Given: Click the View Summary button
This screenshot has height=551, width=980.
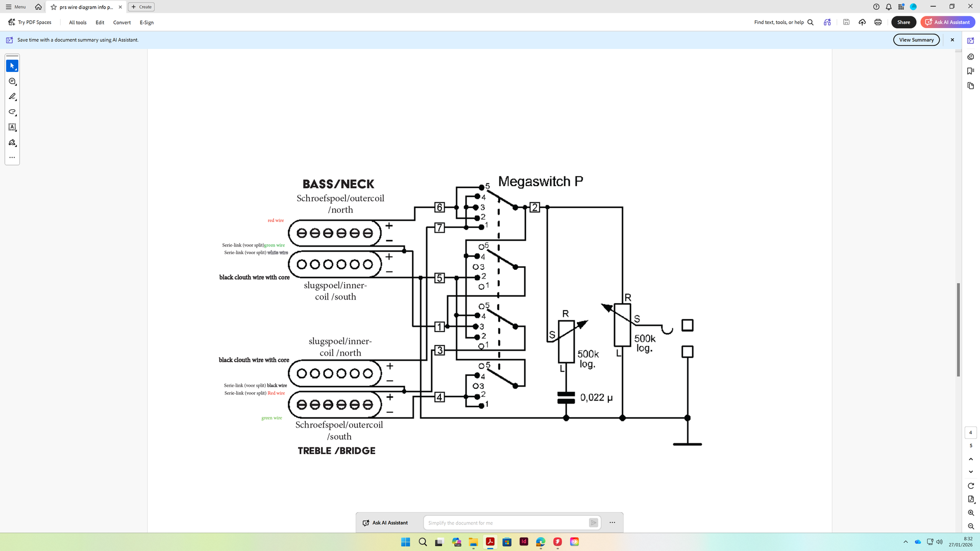Looking at the screenshot, I should click(x=916, y=40).
